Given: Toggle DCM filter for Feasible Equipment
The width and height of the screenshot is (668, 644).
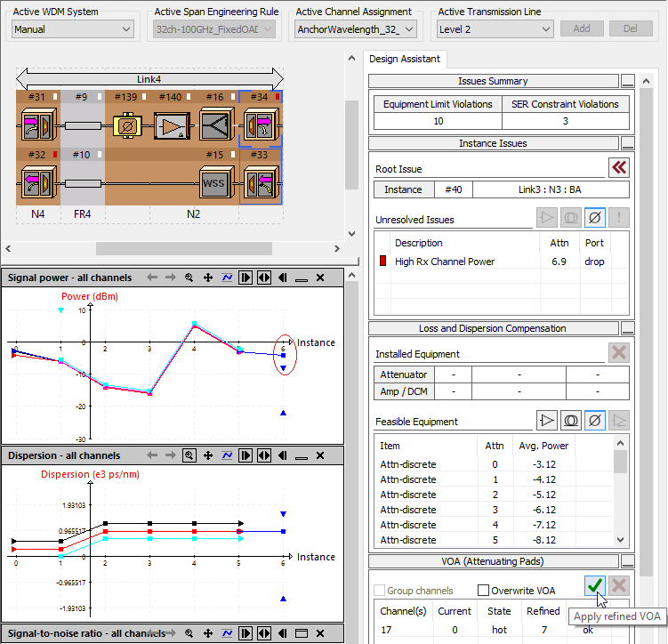Looking at the screenshot, I should (x=571, y=421).
